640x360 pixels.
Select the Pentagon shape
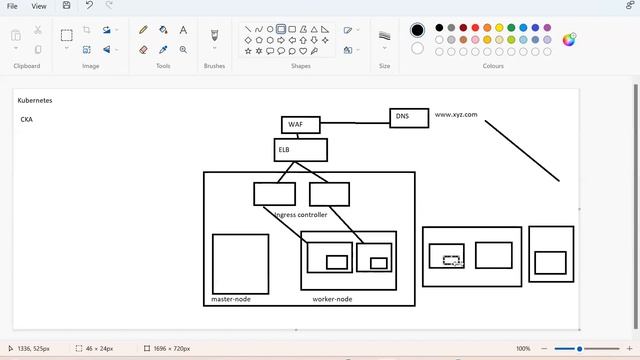coord(259,40)
